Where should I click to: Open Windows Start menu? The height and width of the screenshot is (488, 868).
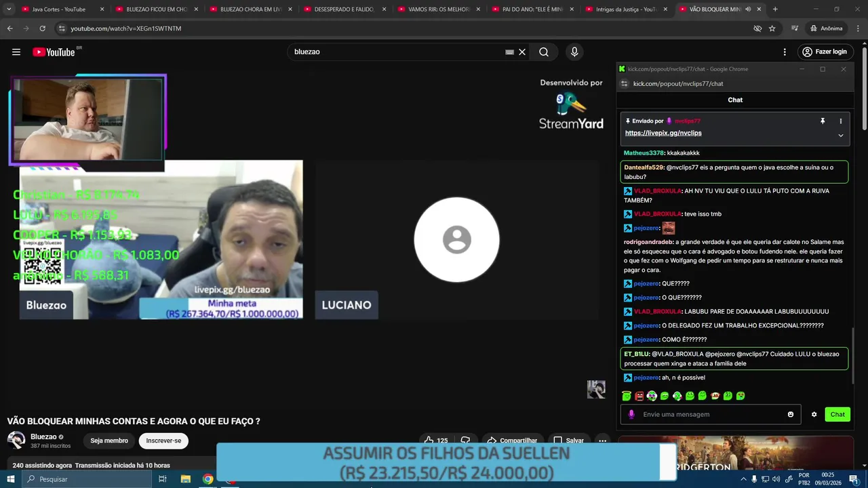pos(10,479)
